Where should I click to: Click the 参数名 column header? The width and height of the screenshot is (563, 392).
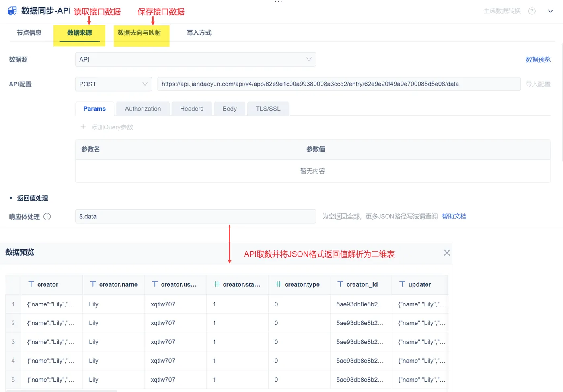click(x=90, y=149)
